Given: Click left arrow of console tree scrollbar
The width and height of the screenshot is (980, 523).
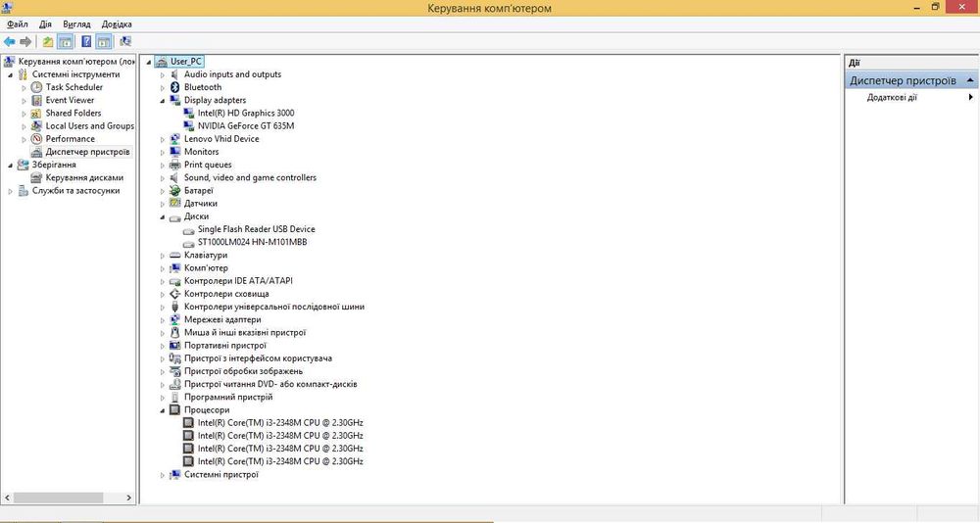Looking at the screenshot, I should pos(8,498).
